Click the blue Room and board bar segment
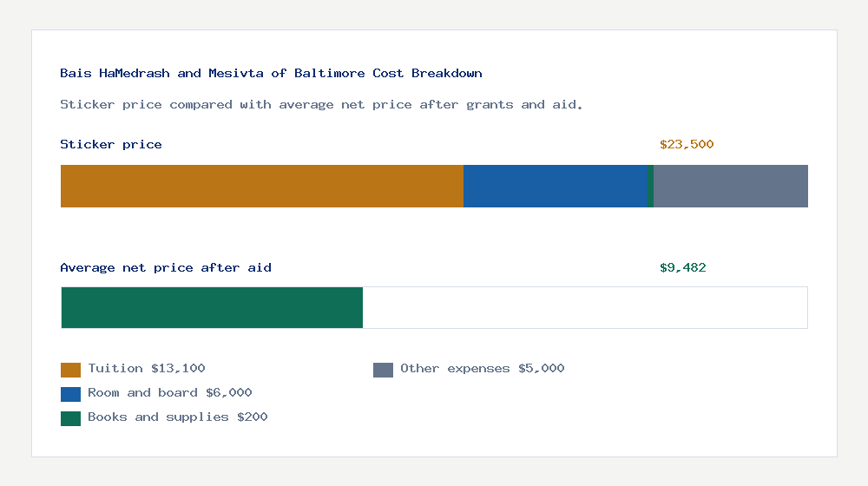Viewport: 868px width, 486px height. click(556, 186)
